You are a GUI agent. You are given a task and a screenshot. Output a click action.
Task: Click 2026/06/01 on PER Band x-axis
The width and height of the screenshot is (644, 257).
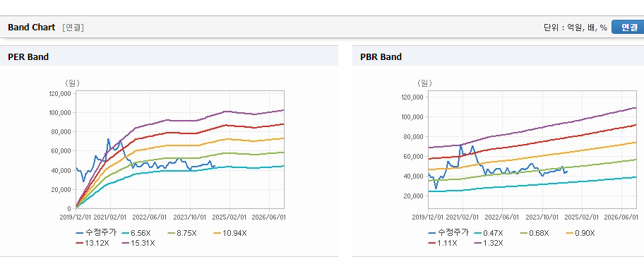(x=269, y=217)
